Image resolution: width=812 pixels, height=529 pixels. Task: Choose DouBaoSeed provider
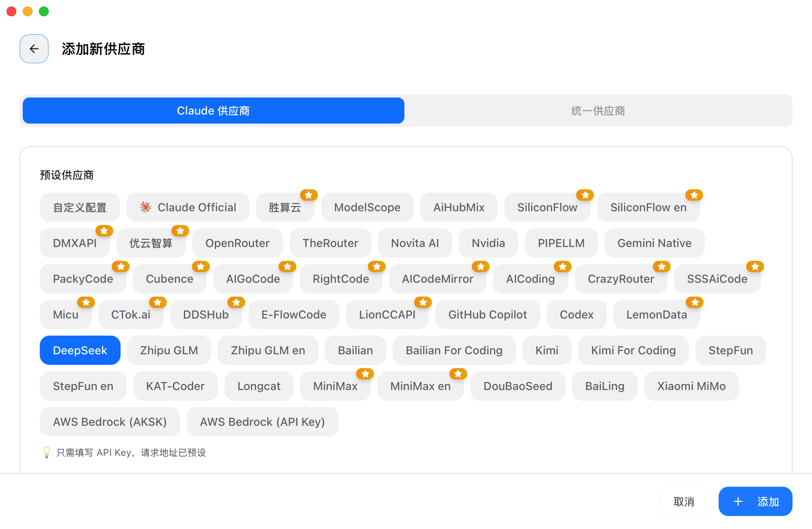click(x=518, y=386)
